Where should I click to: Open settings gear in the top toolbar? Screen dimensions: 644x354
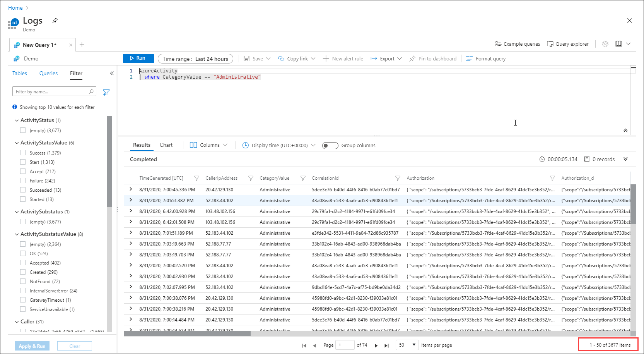point(605,44)
